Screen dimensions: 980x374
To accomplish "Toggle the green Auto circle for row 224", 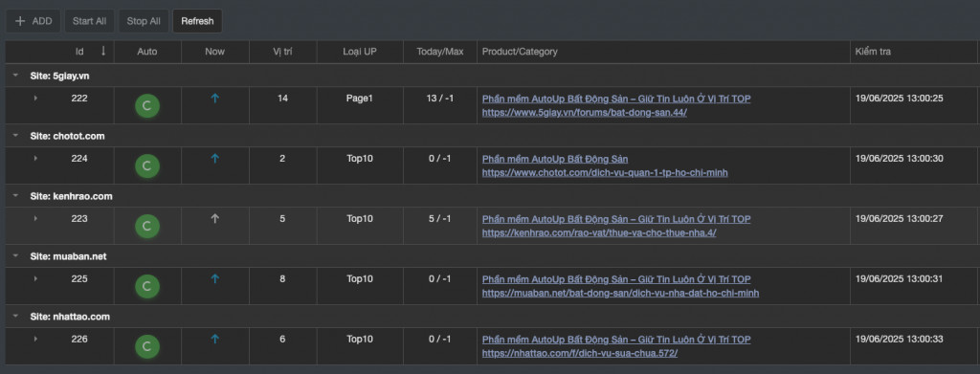I will 147,166.
